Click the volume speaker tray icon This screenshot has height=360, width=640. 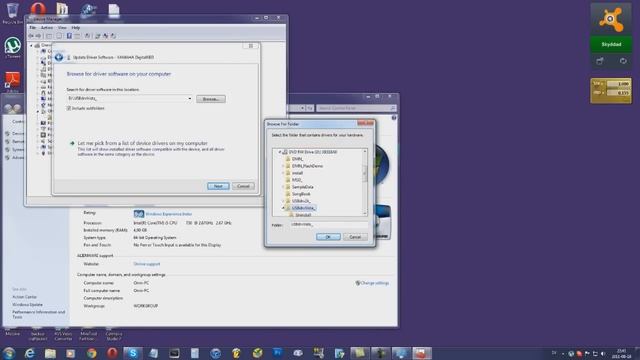tap(603, 353)
